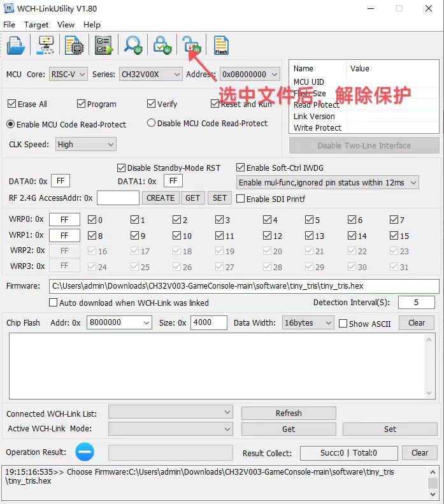Click the Firmware file path field
The image size is (444, 504).
tap(243, 286)
